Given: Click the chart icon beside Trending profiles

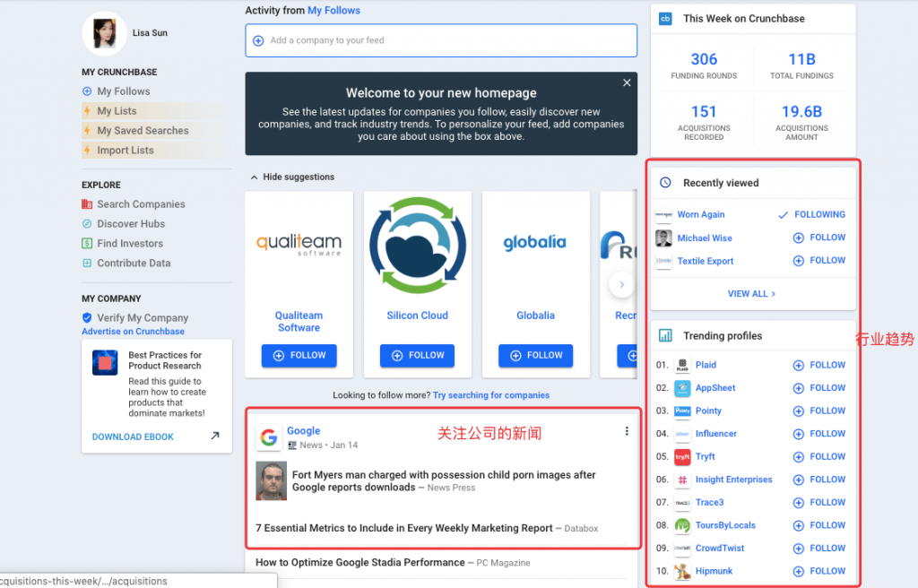Looking at the screenshot, I should pyautogui.click(x=664, y=335).
